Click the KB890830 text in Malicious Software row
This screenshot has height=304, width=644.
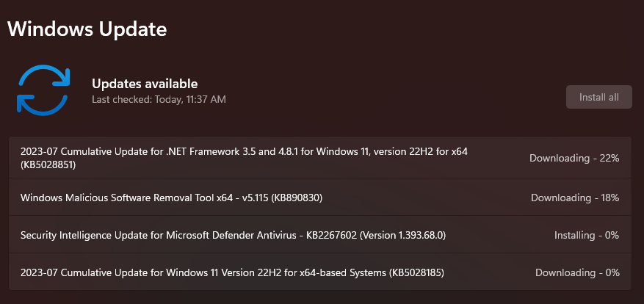297,198
